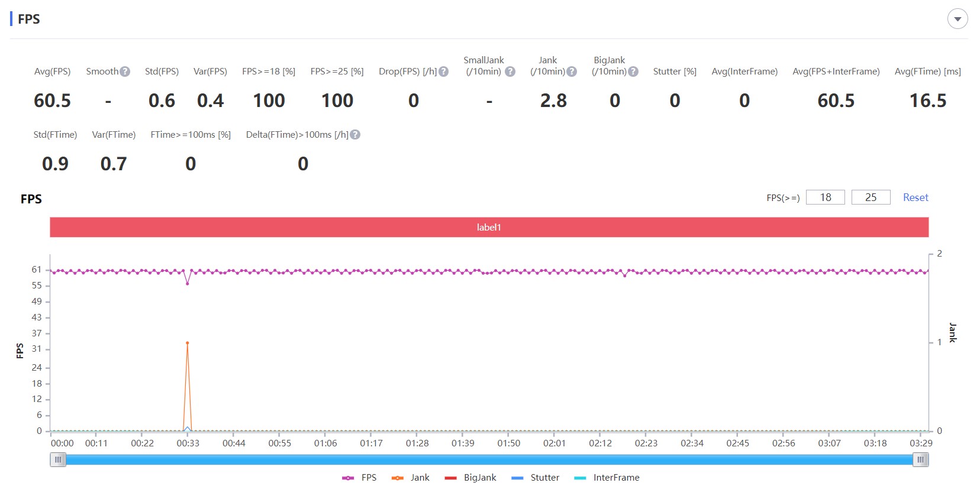Screen dimensions: 980x483
Task: Click the Stutter [%] label
Action: 675,72
